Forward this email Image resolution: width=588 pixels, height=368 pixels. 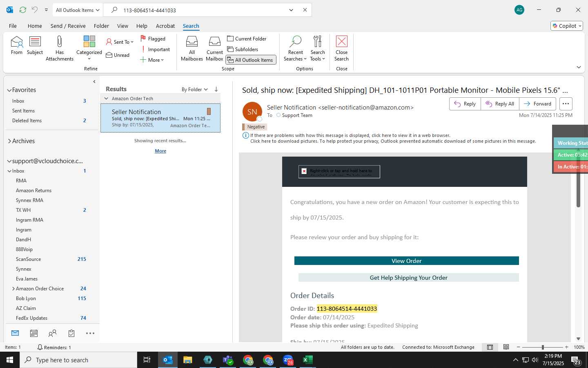538,104
